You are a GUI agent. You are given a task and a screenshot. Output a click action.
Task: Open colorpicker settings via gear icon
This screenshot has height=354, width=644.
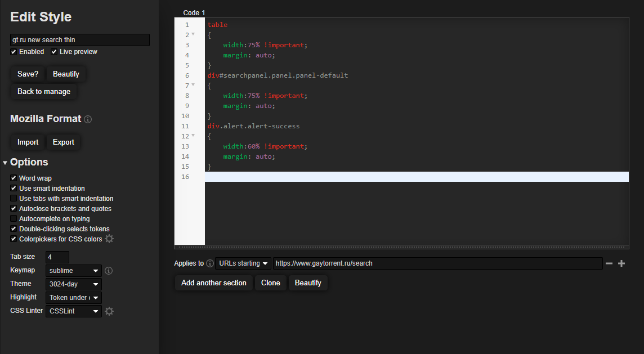pos(109,238)
